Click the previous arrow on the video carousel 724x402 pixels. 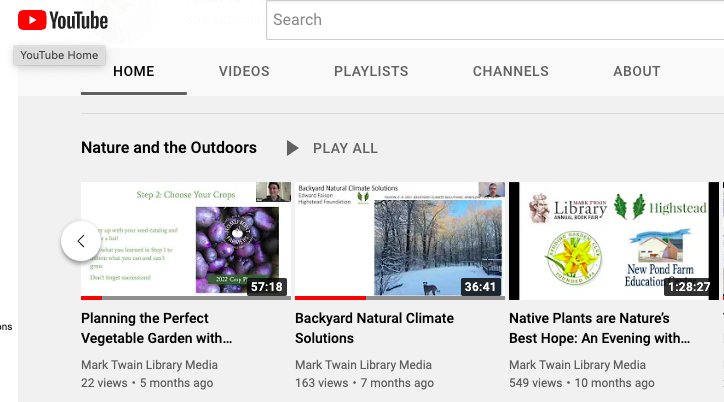click(x=81, y=241)
